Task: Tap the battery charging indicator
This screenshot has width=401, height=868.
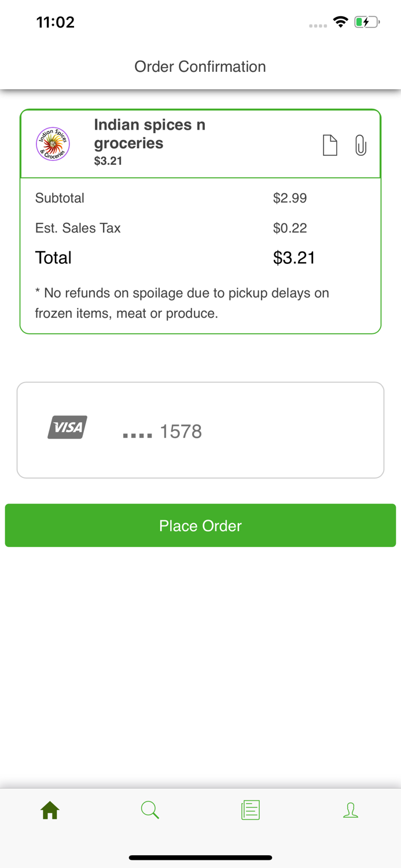Action: [366, 23]
